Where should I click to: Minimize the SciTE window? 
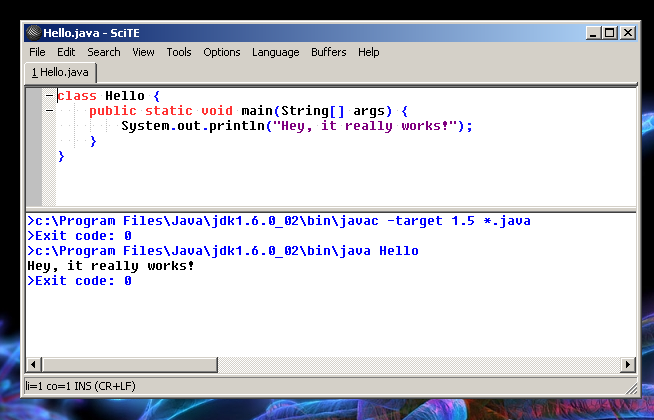click(x=594, y=32)
